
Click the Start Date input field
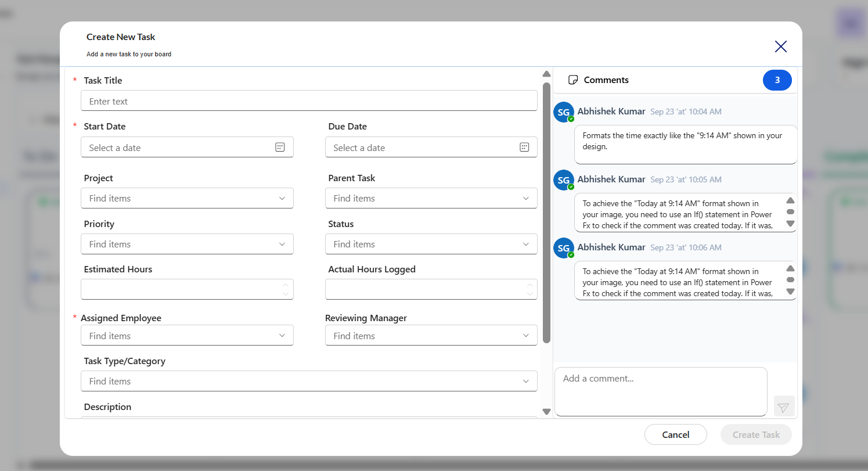tap(187, 147)
